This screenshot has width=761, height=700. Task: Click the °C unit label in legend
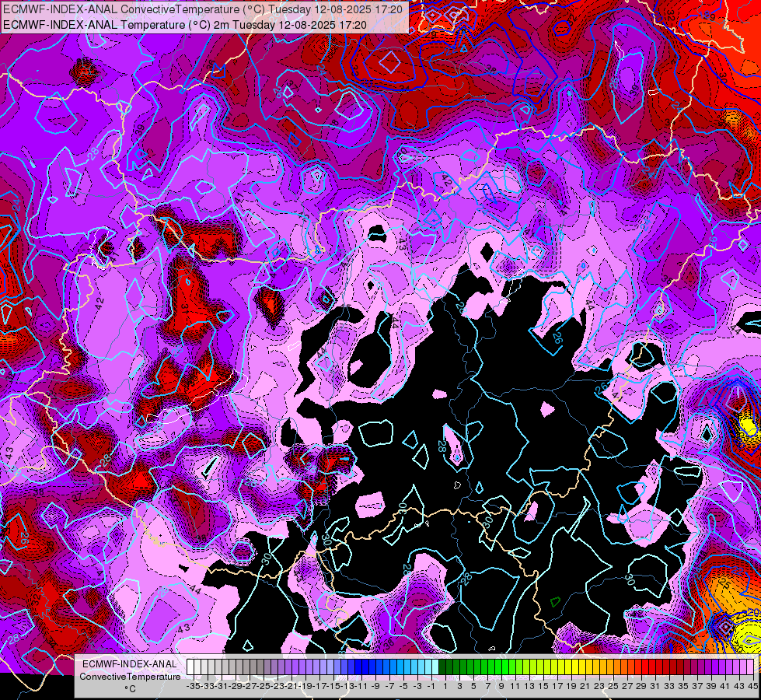pyautogui.click(x=130, y=688)
